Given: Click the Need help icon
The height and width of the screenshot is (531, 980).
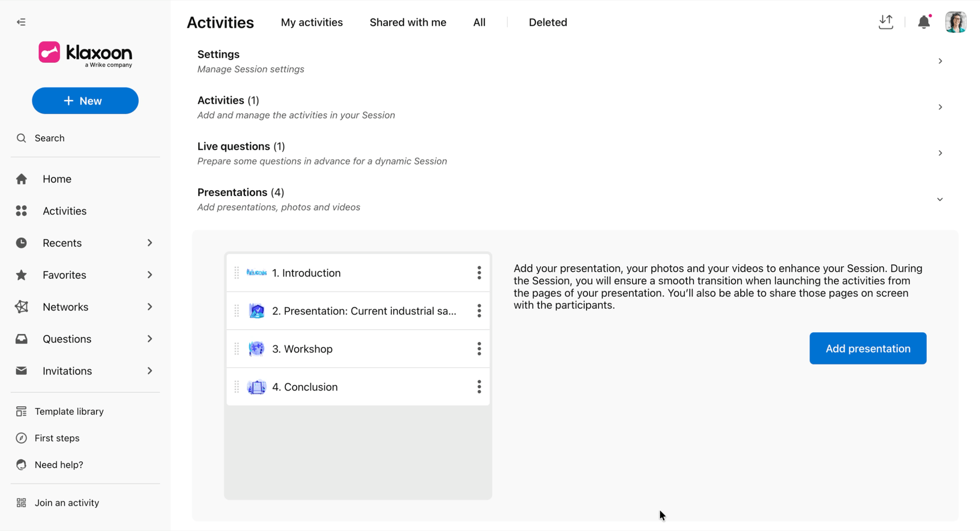Looking at the screenshot, I should tap(21, 465).
